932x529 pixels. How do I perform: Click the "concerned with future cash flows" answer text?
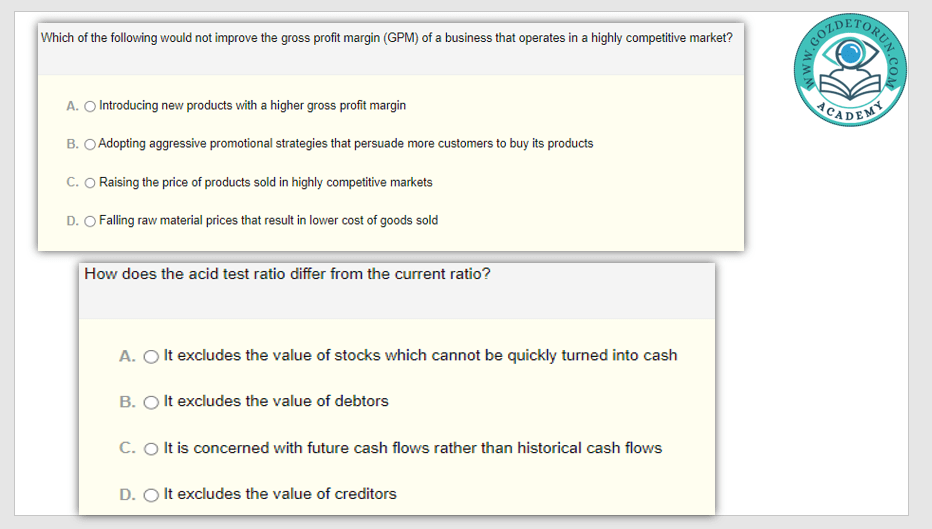(x=412, y=447)
